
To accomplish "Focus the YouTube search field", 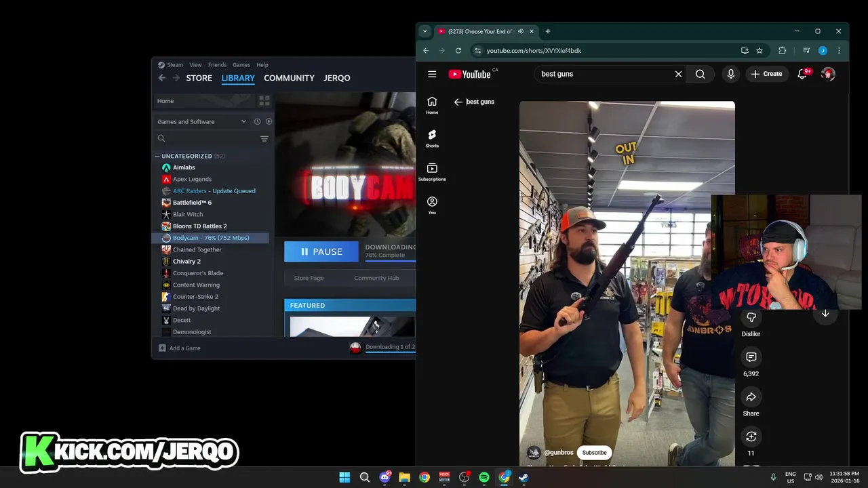I will point(604,74).
